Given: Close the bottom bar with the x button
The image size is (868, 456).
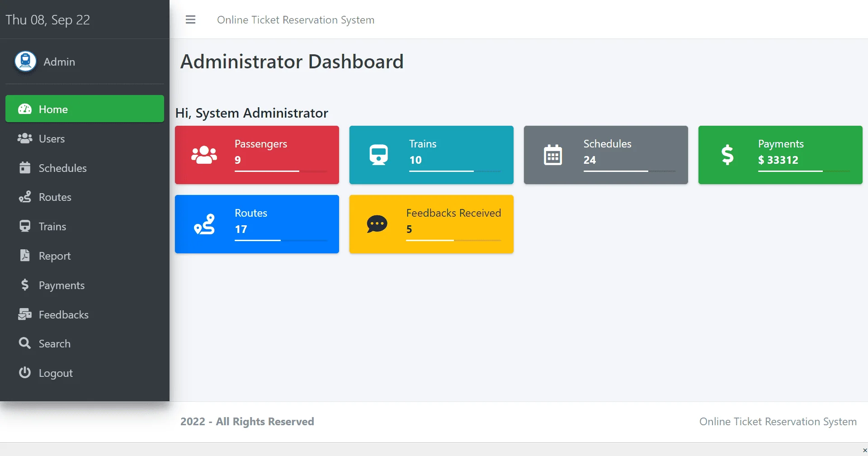Looking at the screenshot, I should 864,450.
